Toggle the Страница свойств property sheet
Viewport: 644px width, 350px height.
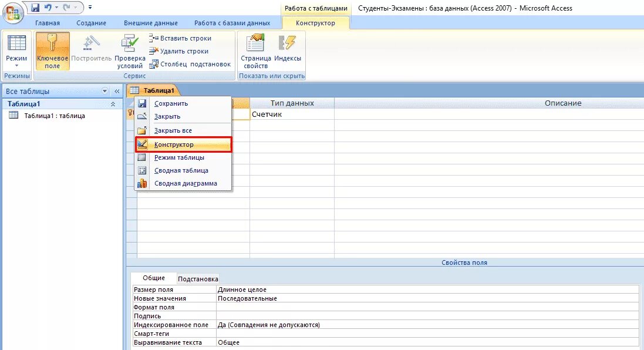255,51
